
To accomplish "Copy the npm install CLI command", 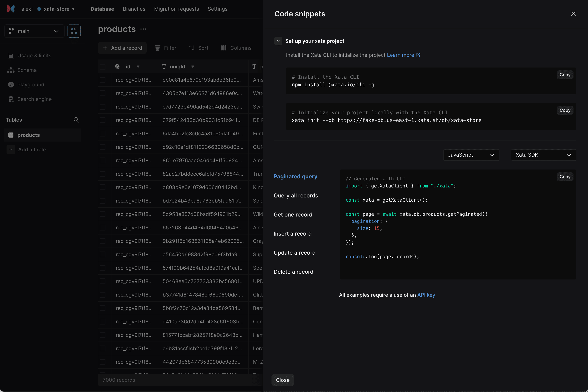I will click(x=565, y=75).
